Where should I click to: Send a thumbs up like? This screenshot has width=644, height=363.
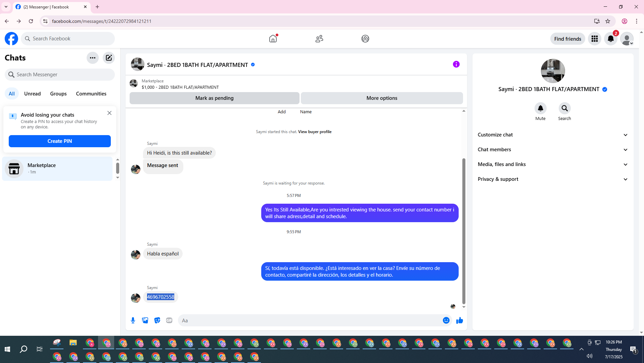460,321
